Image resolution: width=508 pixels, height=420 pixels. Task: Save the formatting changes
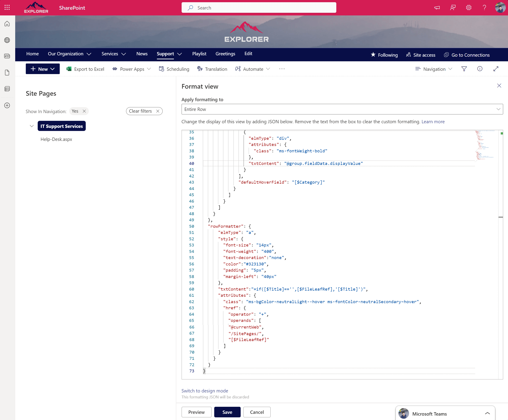(x=227, y=412)
